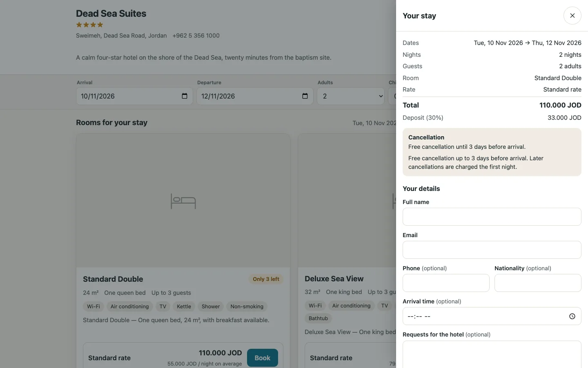Image resolution: width=588 pixels, height=368 pixels.
Task: Click the Dead Sea Suites heading
Action: pyautogui.click(x=111, y=13)
